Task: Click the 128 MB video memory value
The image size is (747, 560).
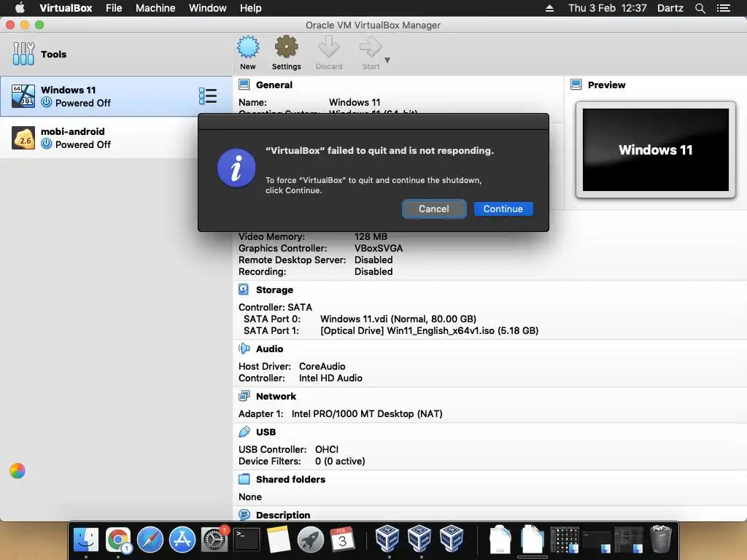Action: click(x=371, y=236)
